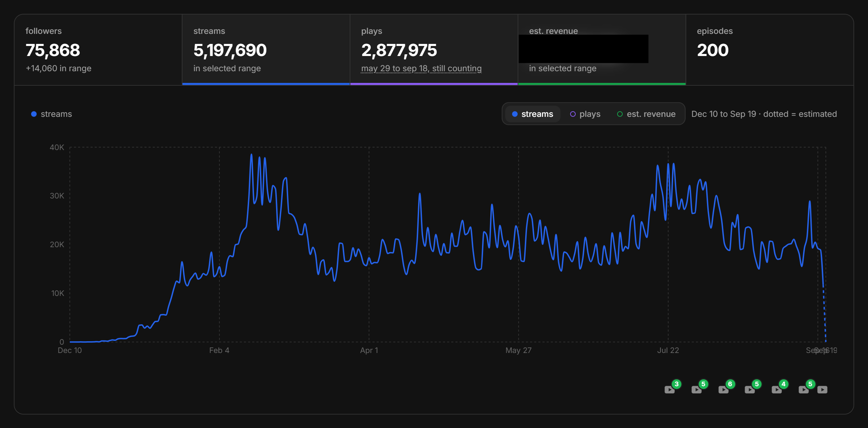868x428 pixels.
Task: Select the streams chart toggle
Action: tap(532, 114)
